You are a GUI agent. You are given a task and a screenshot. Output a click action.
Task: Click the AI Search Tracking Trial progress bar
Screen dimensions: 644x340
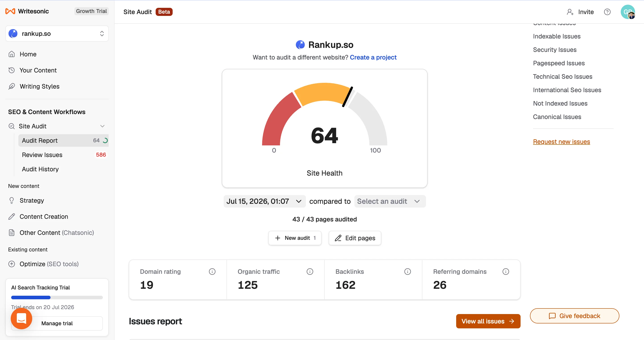pyautogui.click(x=57, y=297)
